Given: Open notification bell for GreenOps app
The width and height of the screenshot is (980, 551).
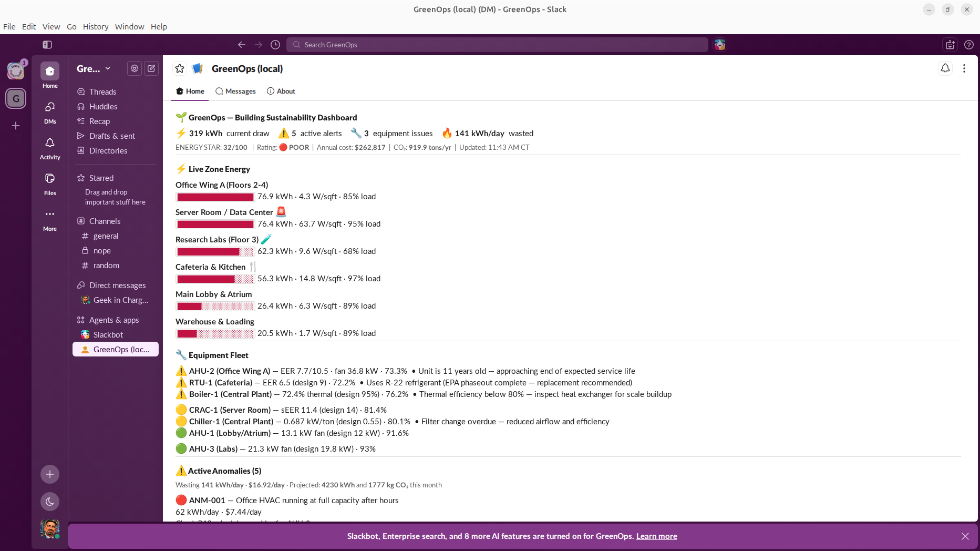Looking at the screenshot, I should click(x=945, y=68).
